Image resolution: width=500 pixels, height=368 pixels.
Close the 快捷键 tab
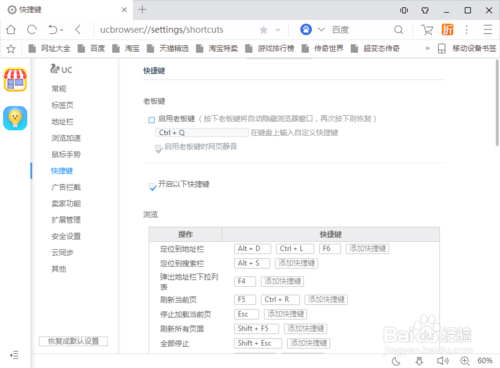coord(124,10)
